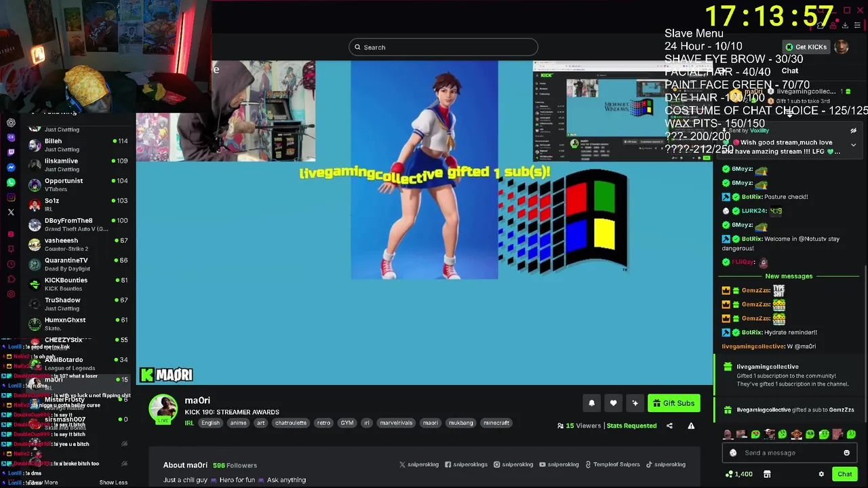Screen dimensions: 868x488
Task: Collapse the pinned message with the chevron
Action: pos(853,144)
